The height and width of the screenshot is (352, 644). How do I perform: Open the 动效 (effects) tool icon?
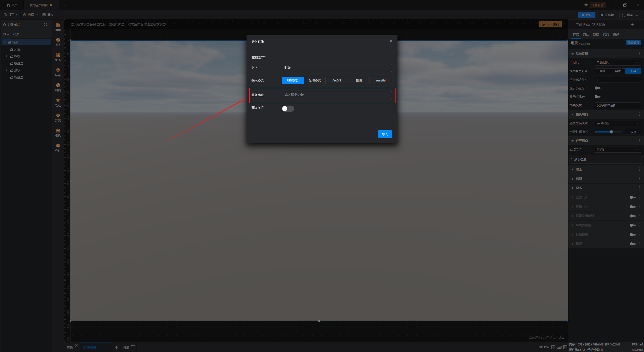pos(58,102)
